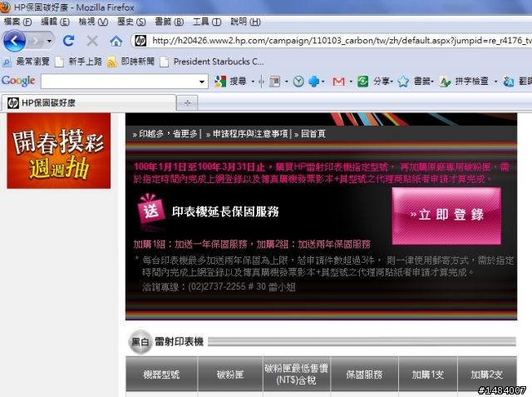Expand the 拼字檢查 dropdown arrow
532x397 pixels.
[495, 82]
